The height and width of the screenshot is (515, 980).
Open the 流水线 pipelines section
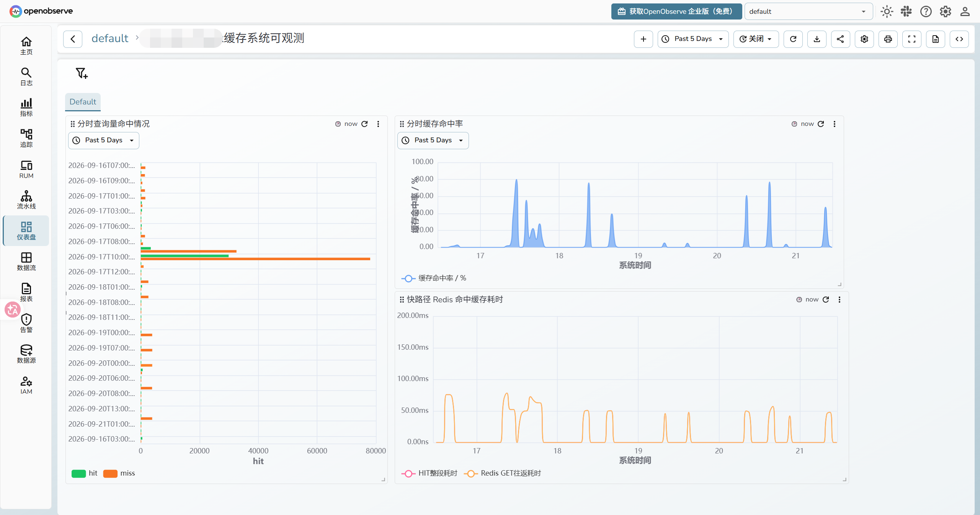tap(26, 200)
